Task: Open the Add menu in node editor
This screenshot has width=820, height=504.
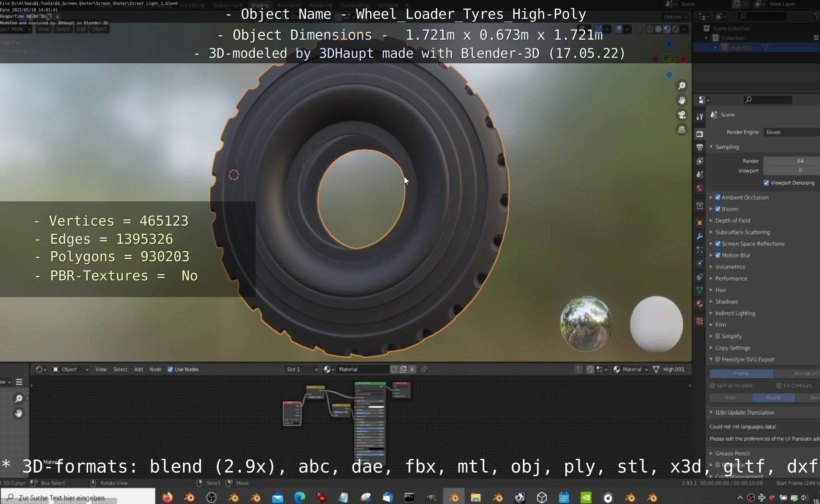Action: pyautogui.click(x=138, y=369)
